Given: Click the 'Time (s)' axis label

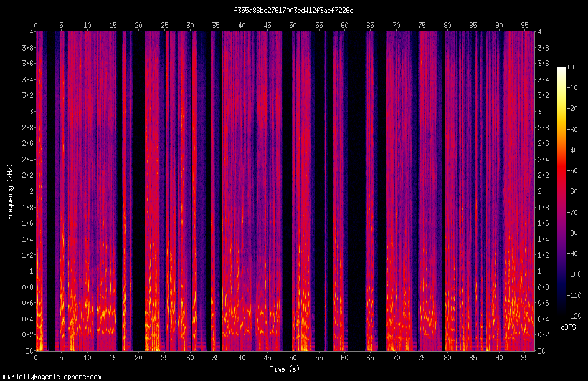Looking at the screenshot, I should pos(285,369).
